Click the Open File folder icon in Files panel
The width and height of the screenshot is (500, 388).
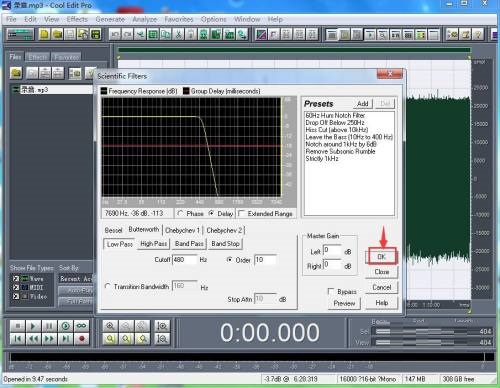coord(16,73)
